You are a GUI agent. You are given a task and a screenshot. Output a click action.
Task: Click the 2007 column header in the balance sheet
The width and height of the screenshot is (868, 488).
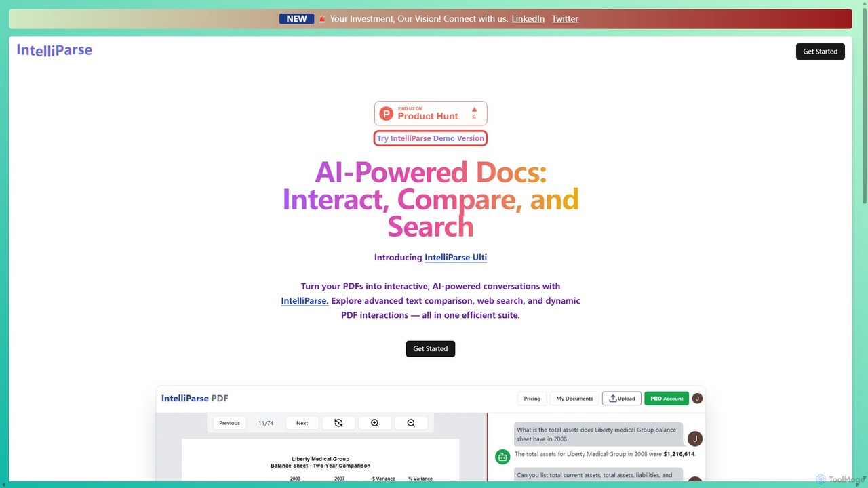[x=339, y=479]
